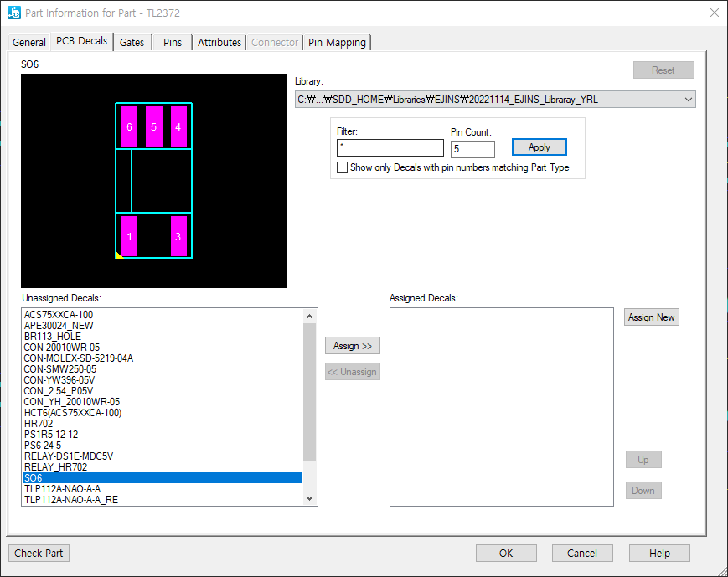
Task: Click pin 1 pad in decal preview
Action: click(129, 236)
